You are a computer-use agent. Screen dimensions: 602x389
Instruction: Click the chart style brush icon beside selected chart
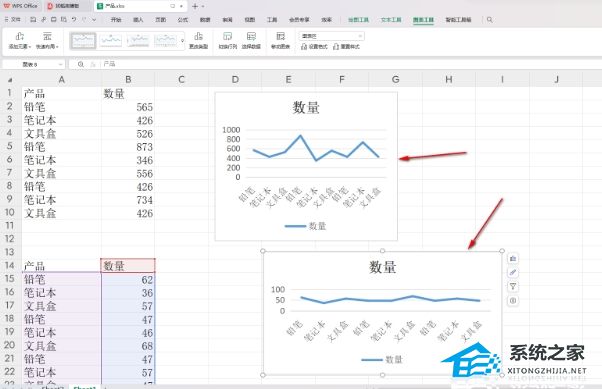click(x=513, y=273)
